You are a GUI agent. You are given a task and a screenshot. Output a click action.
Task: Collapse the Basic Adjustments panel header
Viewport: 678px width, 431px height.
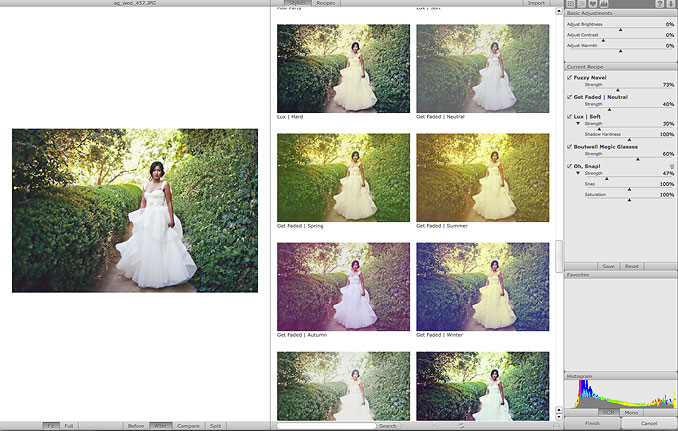(x=621, y=13)
